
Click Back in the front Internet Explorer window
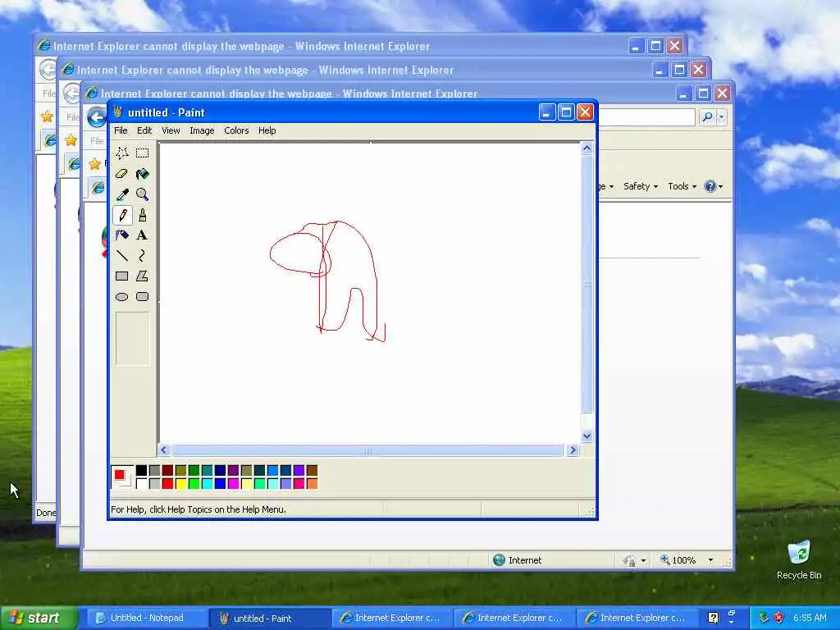[x=97, y=117]
